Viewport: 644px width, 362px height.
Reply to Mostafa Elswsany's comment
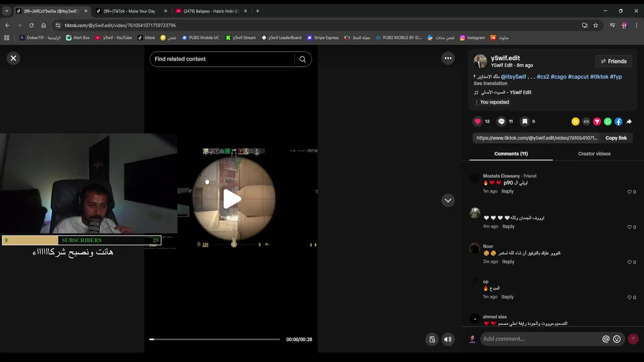click(x=507, y=192)
